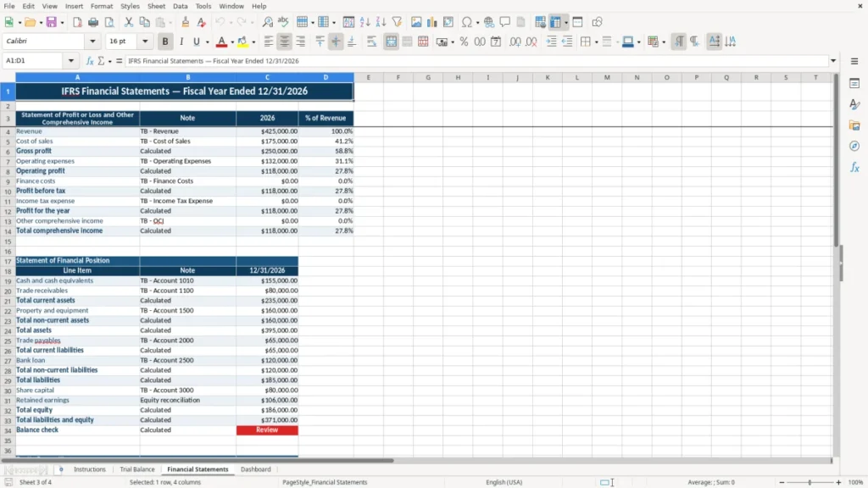Click the formula input line
Image resolution: width=868 pixels, height=488 pixels.
tap(476, 61)
